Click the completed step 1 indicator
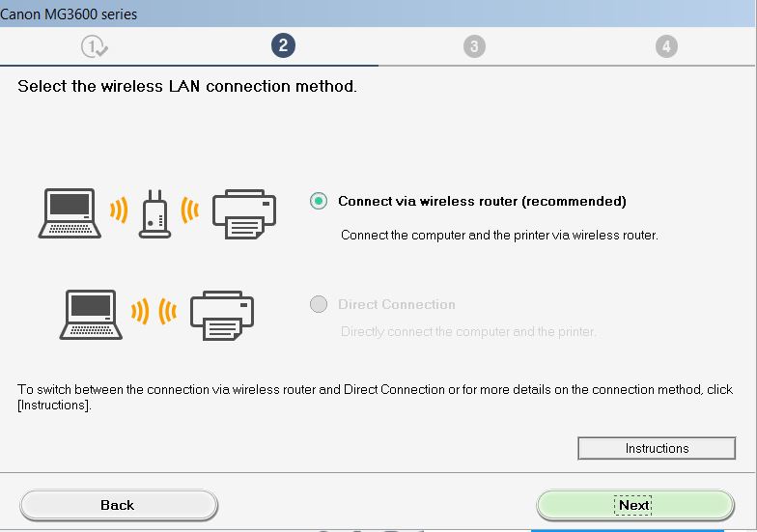 [95, 46]
